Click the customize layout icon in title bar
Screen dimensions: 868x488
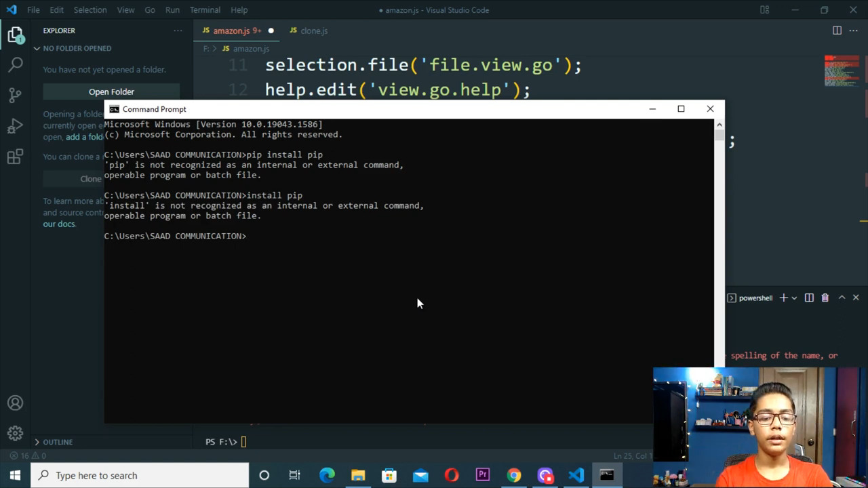click(x=765, y=9)
